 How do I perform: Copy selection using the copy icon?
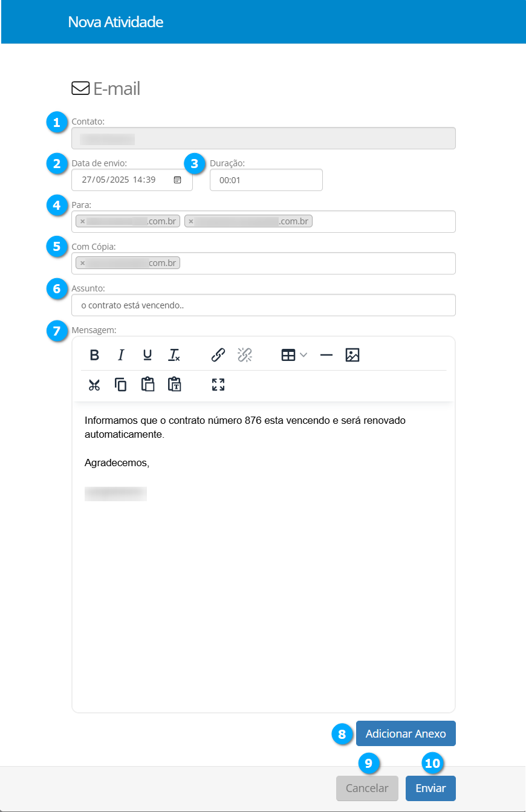(x=121, y=385)
